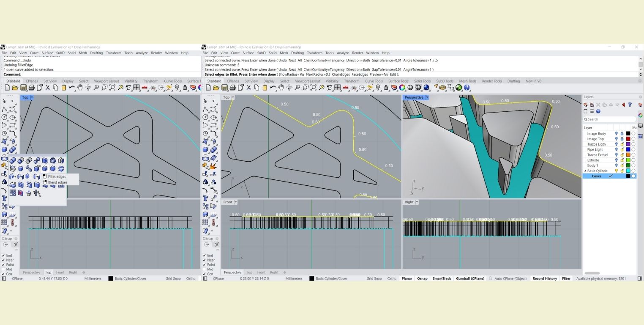
Task: Collapse the Basic Cylinder layer tree
Action: [x=585, y=171]
